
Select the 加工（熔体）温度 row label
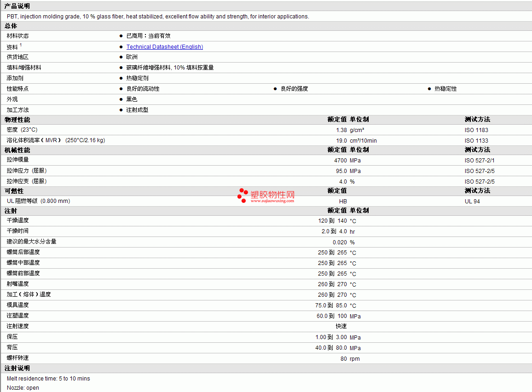click(x=29, y=294)
